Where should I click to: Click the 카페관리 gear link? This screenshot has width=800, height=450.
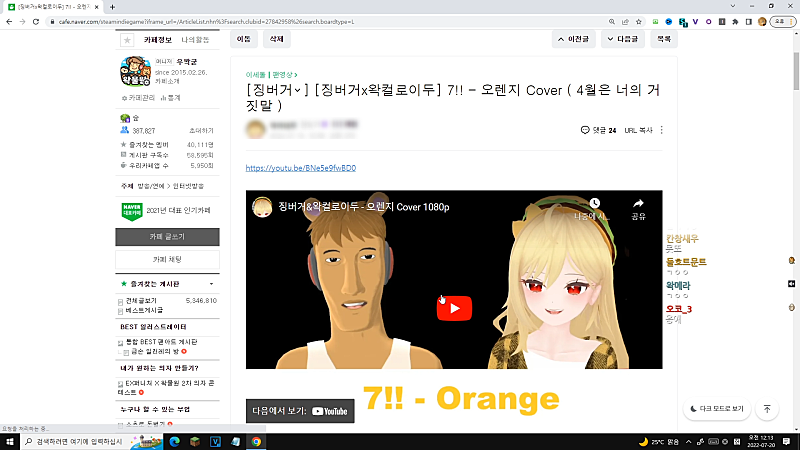[x=138, y=98]
